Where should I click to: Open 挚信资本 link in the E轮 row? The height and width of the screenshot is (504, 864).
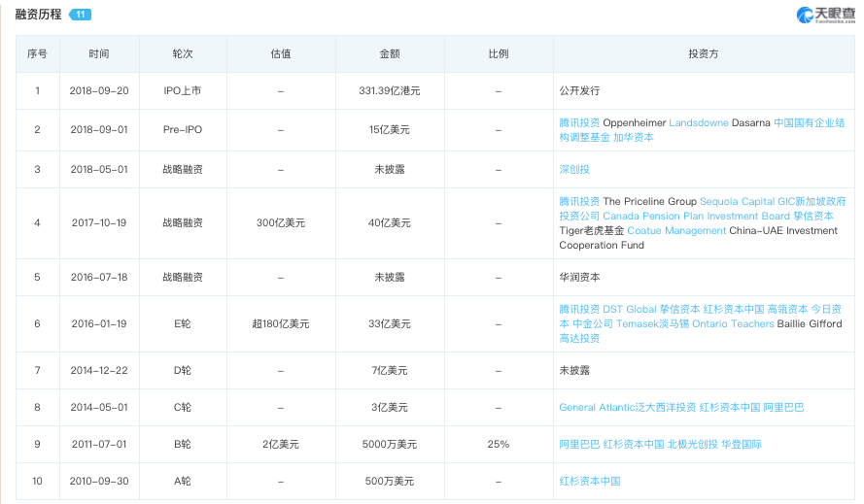[679, 309]
